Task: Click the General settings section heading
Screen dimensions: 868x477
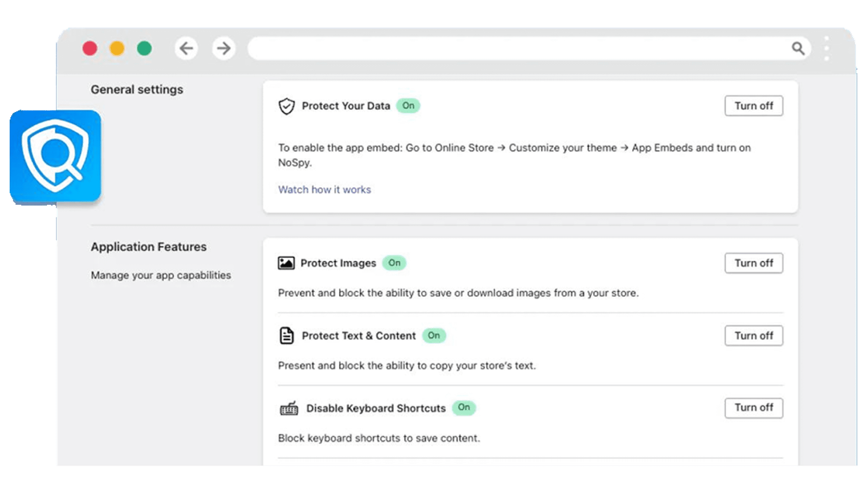Action: 137,89
